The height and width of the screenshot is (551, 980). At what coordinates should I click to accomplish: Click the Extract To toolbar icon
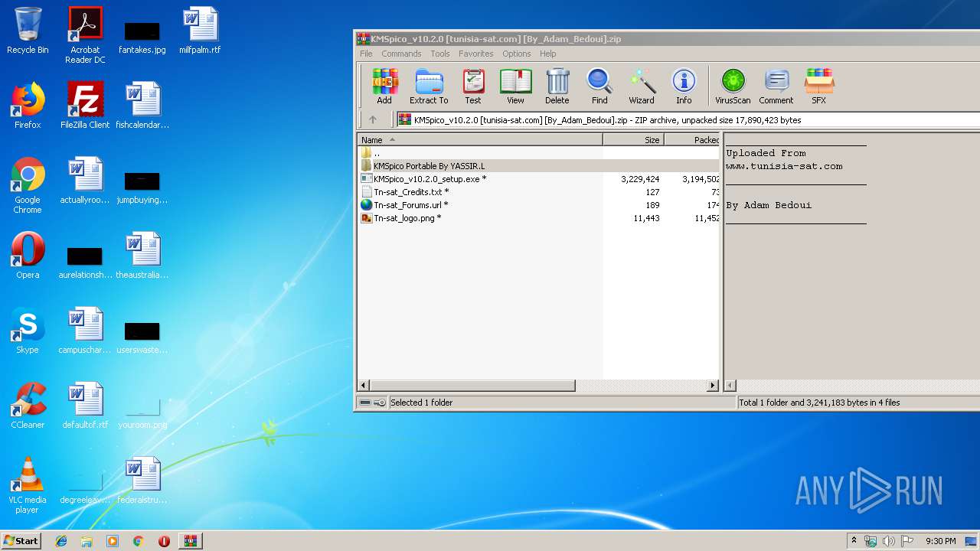[x=429, y=86]
